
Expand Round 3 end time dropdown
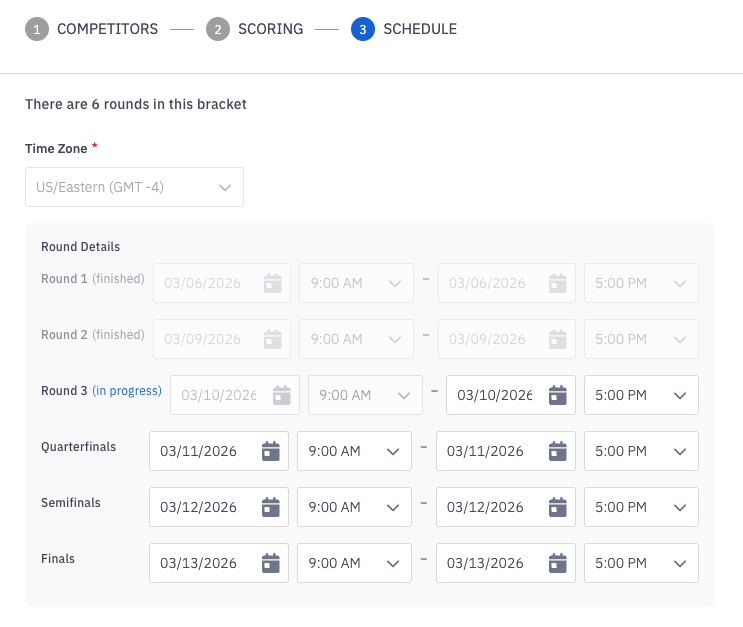click(641, 395)
